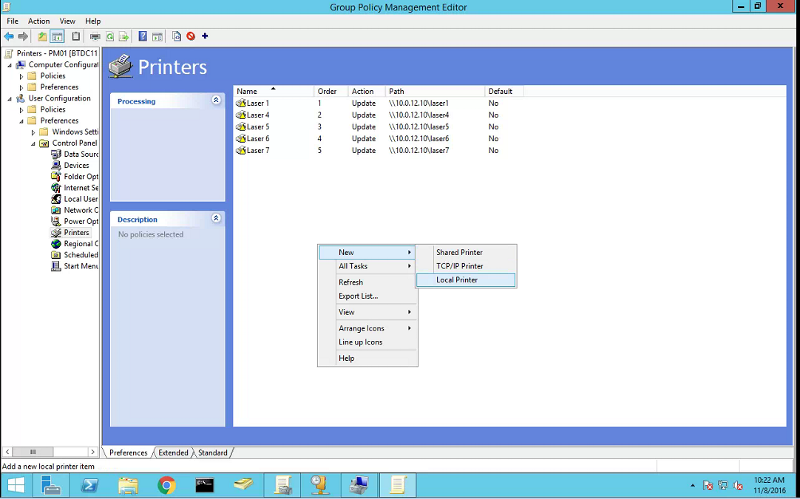Open All Tasks context menu entry
Viewport: 800px width, 499px height.
coord(367,266)
